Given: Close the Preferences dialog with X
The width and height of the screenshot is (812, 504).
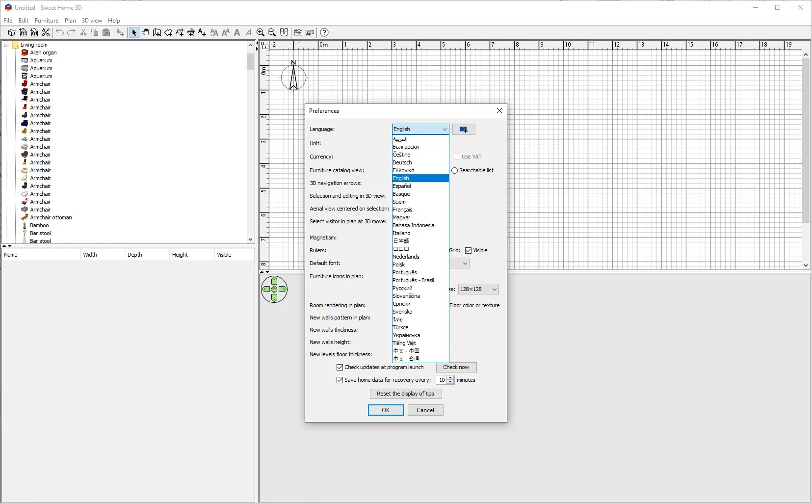Looking at the screenshot, I should tap(499, 110).
